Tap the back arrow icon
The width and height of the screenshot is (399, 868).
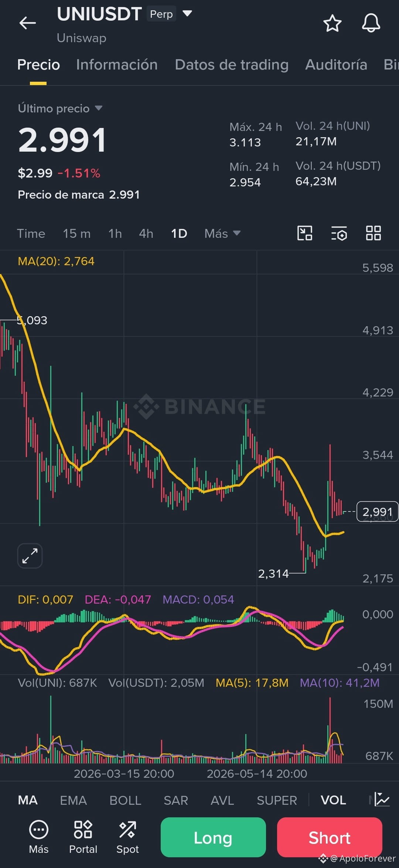(x=28, y=23)
